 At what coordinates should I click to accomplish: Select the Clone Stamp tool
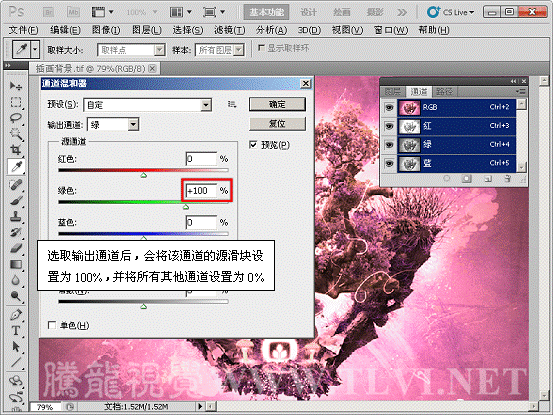[16, 216]
